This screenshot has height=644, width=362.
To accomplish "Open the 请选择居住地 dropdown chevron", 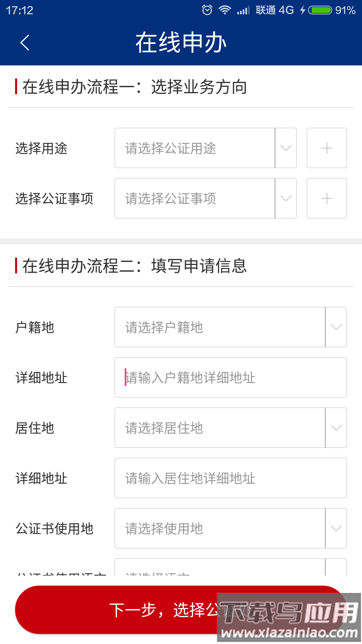I will click(x=336, y=428).
